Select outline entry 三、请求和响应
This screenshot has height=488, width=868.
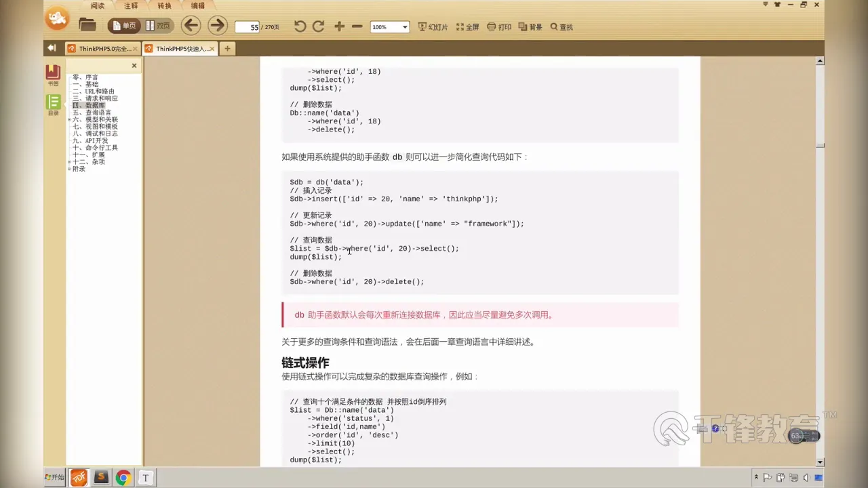[95, 98]
